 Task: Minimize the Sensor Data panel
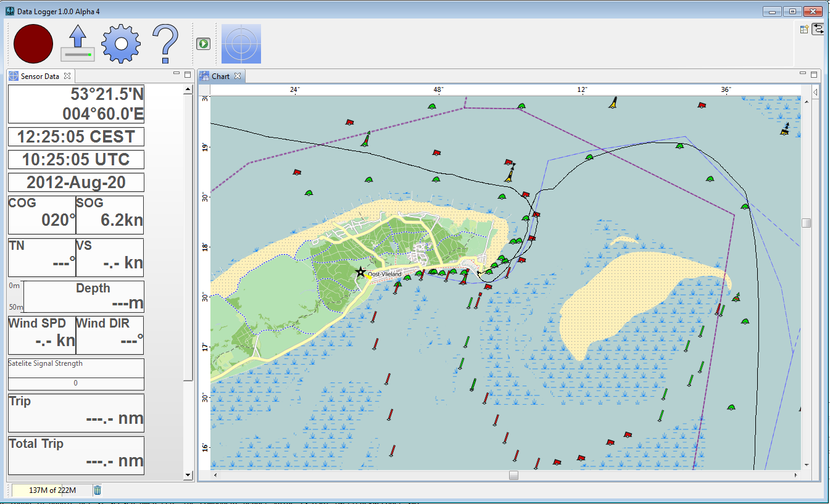(x=176, y=74)
